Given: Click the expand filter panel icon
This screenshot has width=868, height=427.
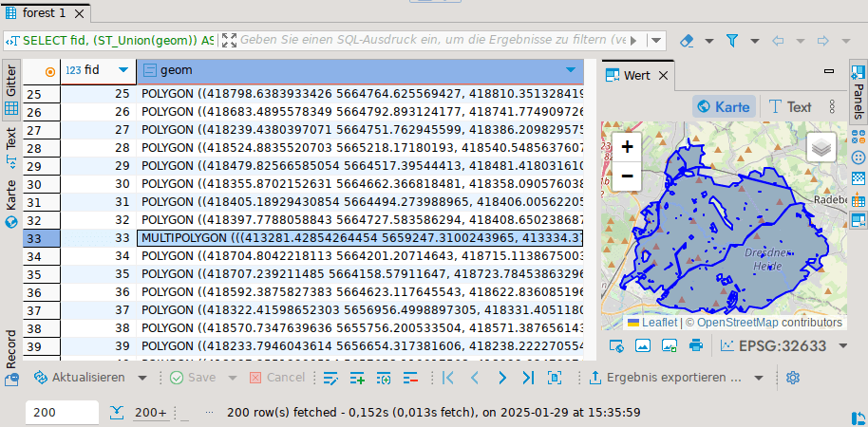Looking at the screenshot, I should tap(229, 41).
